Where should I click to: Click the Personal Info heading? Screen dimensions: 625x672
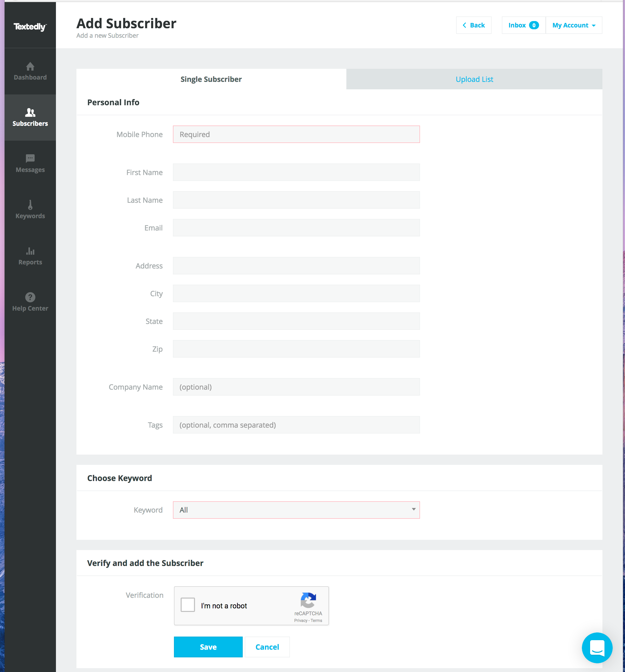(113, 102)
